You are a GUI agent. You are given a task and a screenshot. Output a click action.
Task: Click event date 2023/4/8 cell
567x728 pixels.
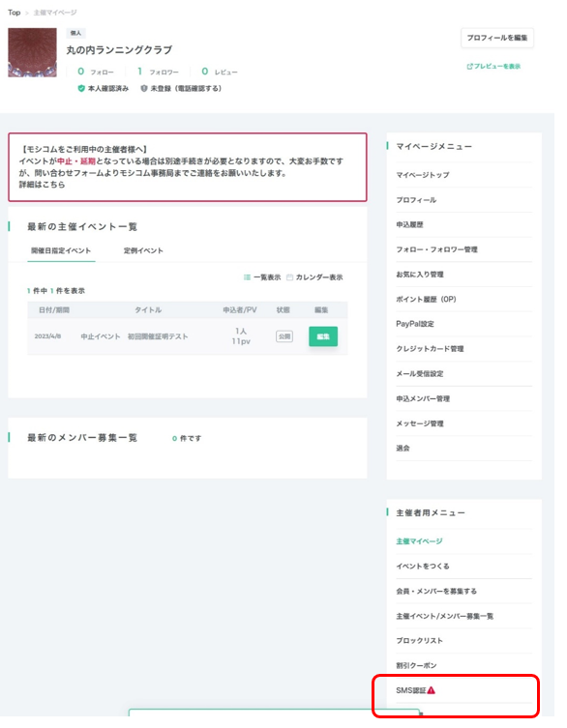pos(47,336)
